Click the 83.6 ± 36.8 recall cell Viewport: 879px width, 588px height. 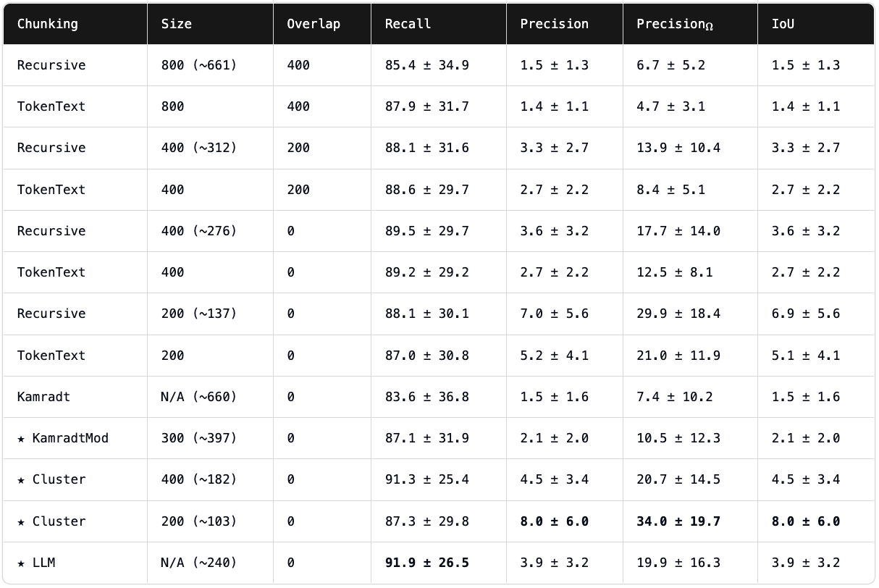point(426,397)
